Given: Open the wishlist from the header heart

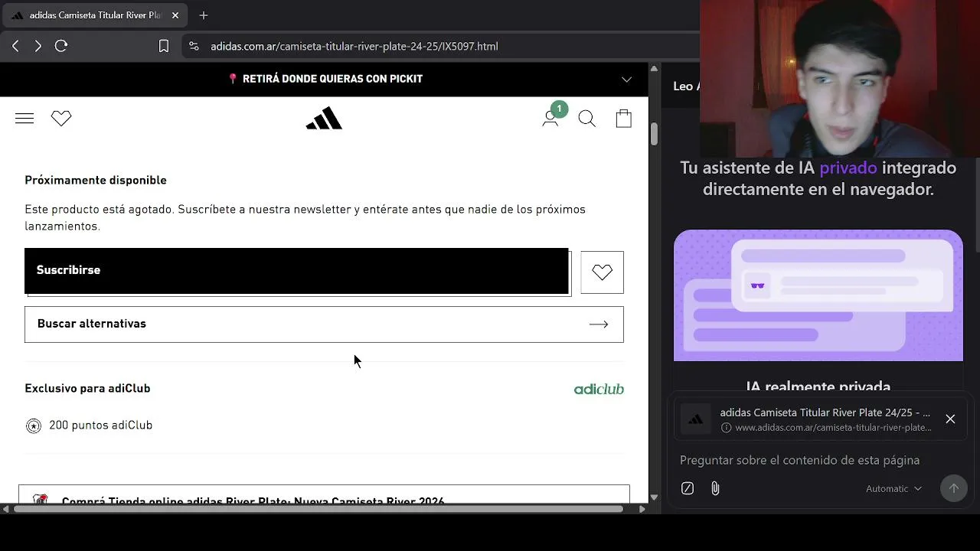Looking at the screenshot, I should 61,119.
